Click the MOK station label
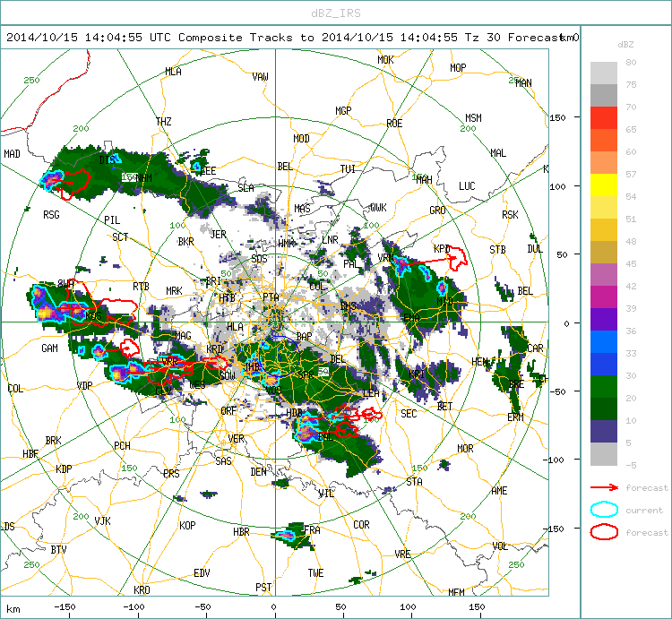This screenshot has width=672, height=619. [385, 59]
